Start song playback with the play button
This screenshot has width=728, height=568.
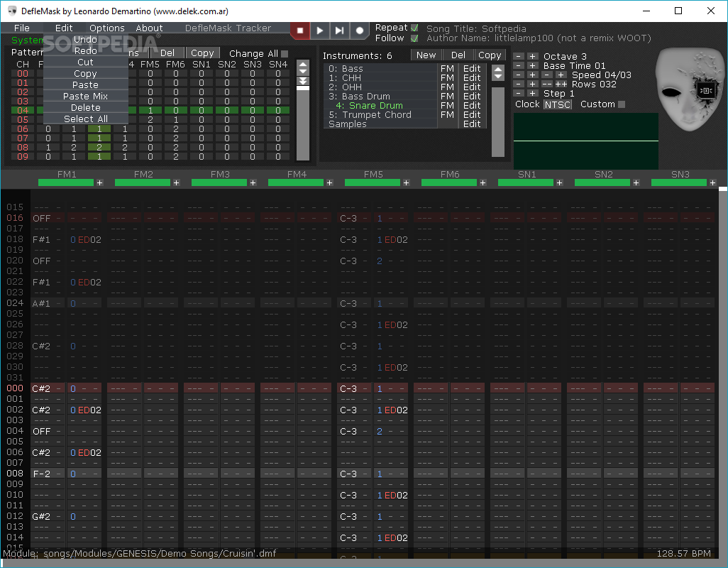319,31
